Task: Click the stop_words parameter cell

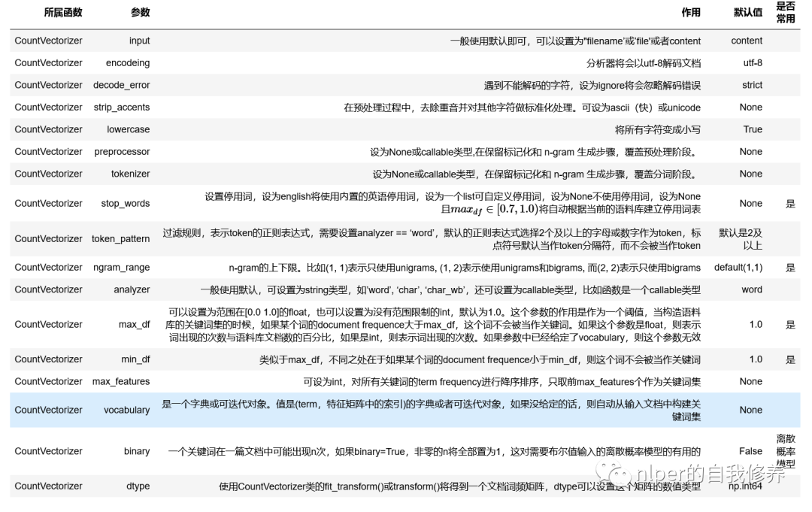Action: tap(126, 204)
